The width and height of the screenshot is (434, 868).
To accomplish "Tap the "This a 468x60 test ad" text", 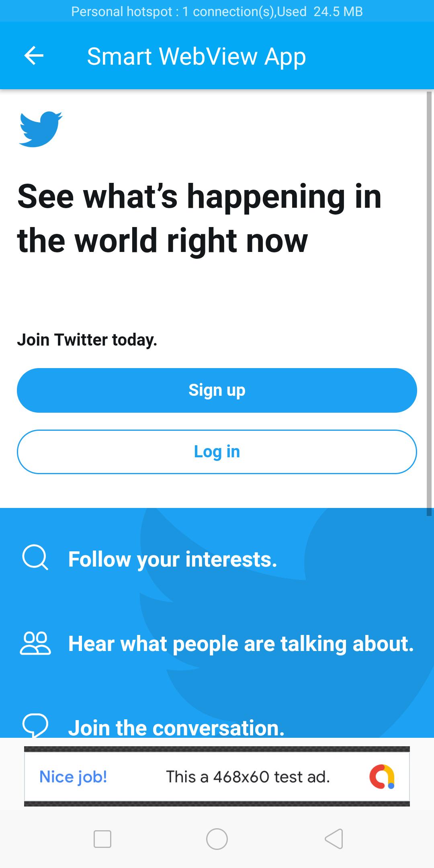I will point(248,777).
